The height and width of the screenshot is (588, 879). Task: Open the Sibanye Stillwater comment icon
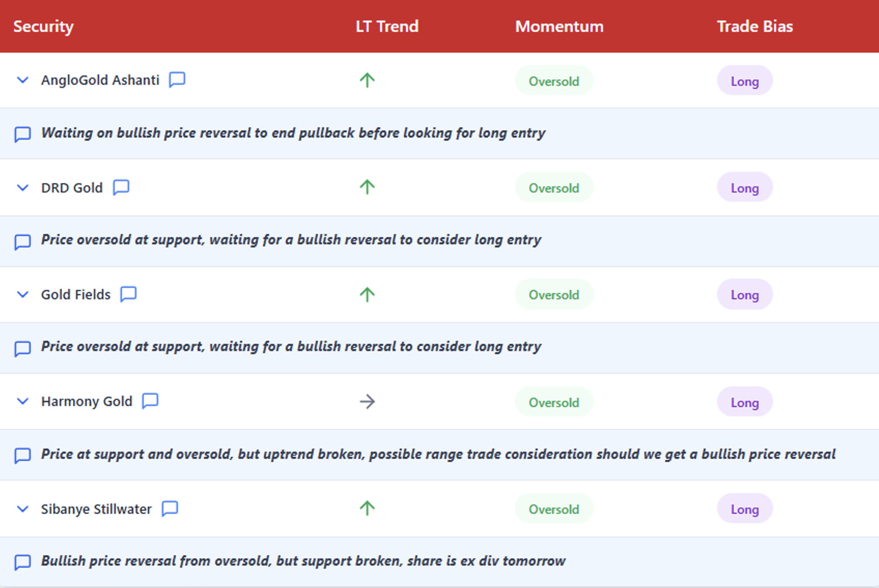(170, 508)
